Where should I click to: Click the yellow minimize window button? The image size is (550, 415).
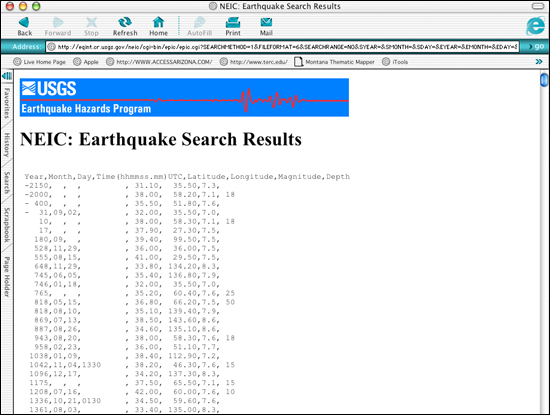coord(23,6)
